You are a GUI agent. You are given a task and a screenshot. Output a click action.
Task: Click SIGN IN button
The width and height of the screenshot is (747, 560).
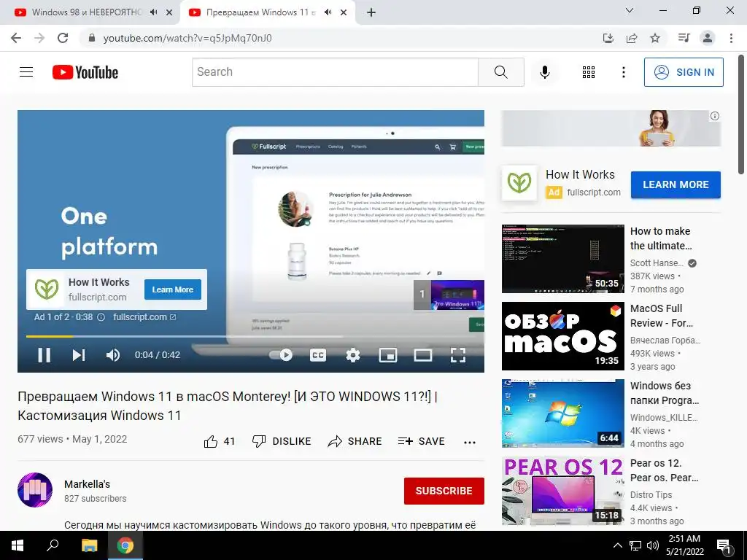[x=684, y=72]
